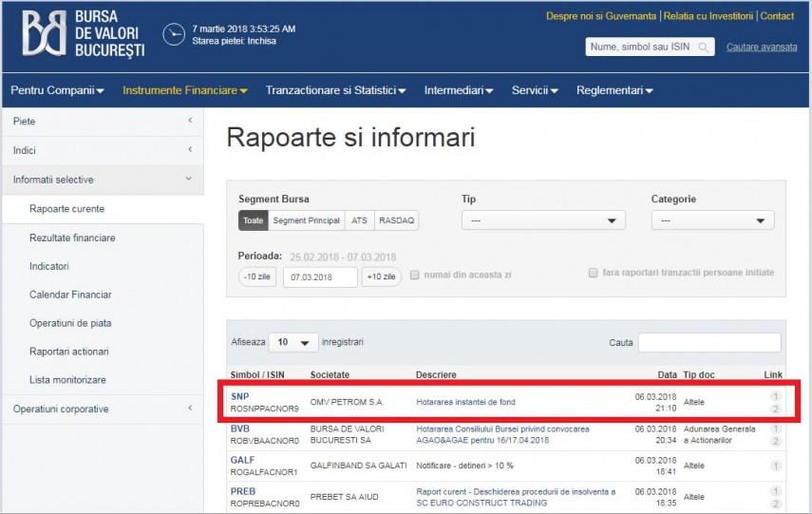The height and width of the screenshot is (514, 812).
Task: Click the search magnifier icon
Action: click(x=704, y=48)
